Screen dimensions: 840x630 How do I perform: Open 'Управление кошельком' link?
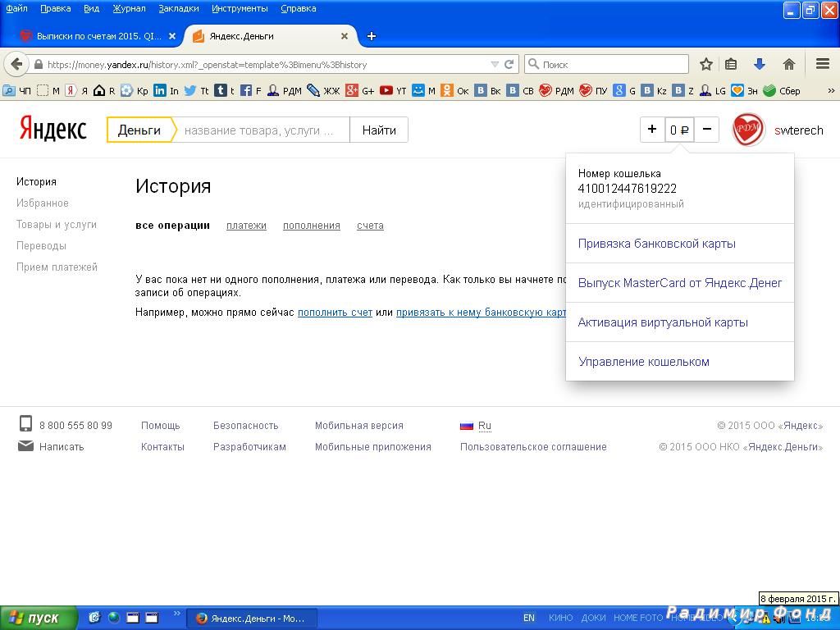click(643, 362)
